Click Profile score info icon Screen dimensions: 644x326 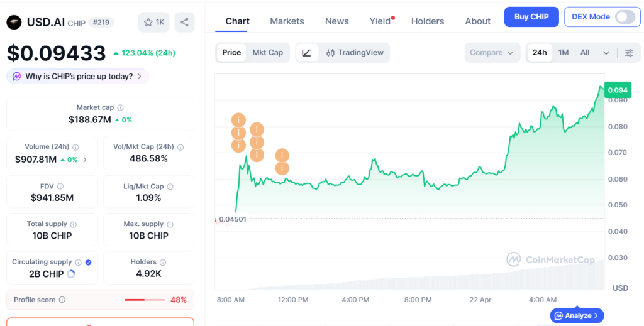62,300
